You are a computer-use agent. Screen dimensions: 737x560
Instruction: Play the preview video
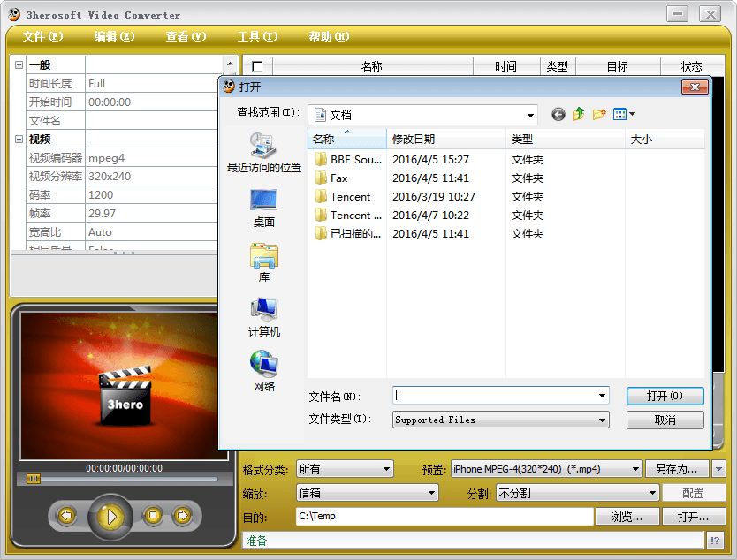[x=110, y=517]
